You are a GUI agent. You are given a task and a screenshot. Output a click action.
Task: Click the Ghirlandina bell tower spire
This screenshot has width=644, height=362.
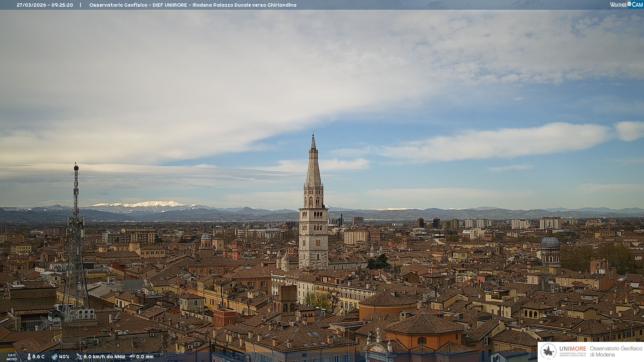tap(313, 168)
